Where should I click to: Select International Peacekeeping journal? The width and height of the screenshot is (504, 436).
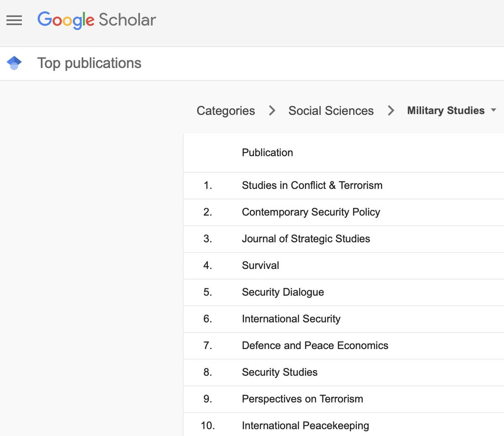tap(305, 425)
